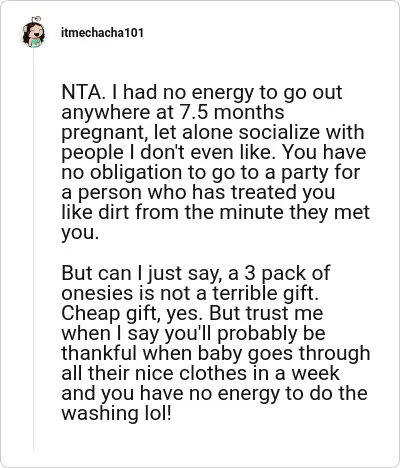
Task: Open the itmechacha101 avatar icon
Action: (x=33, y=33)
